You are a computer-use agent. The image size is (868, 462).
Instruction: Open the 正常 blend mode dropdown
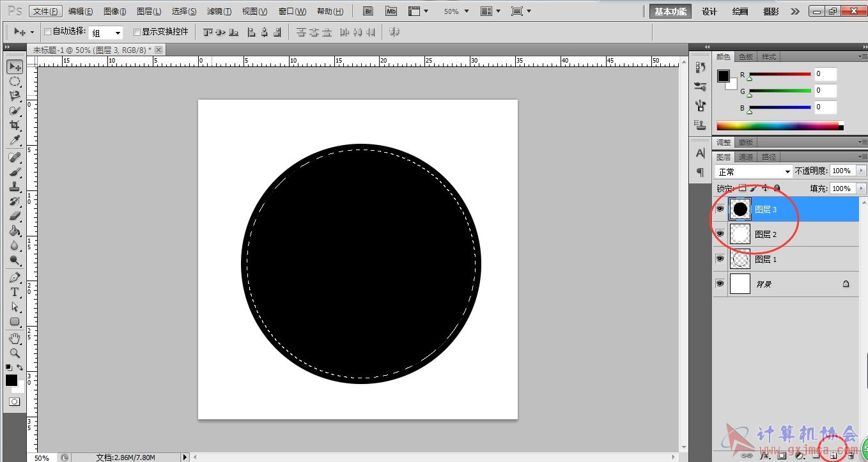coord(754,172)
